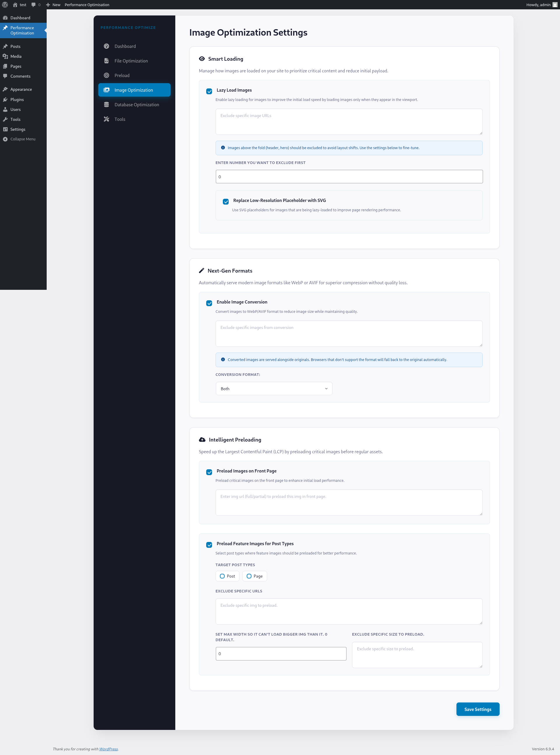
Task: Go to Plugins in the admin sidebar
Action: (x=17, y=100)
